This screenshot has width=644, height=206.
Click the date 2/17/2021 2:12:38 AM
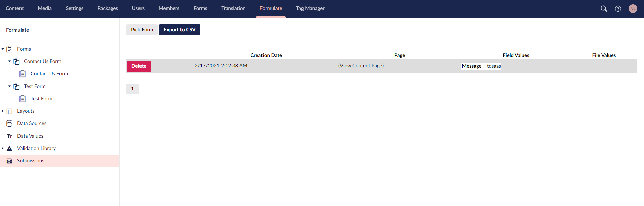[x=221, y=66]
